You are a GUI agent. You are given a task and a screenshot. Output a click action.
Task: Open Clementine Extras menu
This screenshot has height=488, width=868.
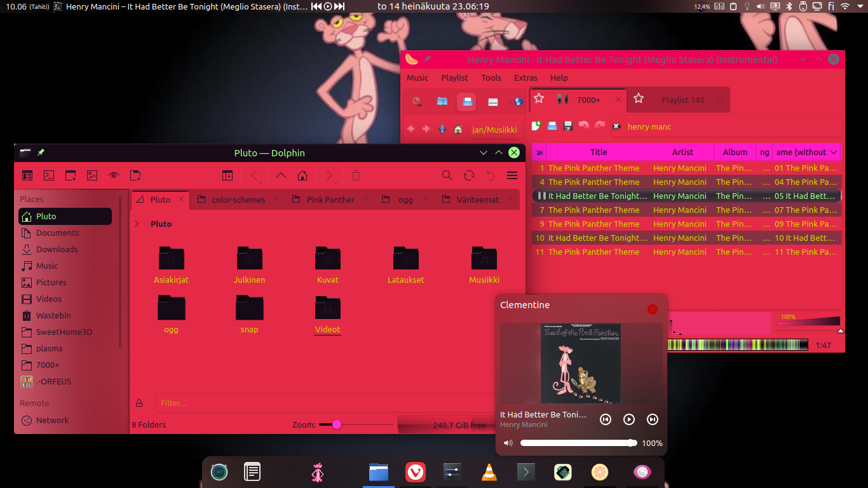526,78
